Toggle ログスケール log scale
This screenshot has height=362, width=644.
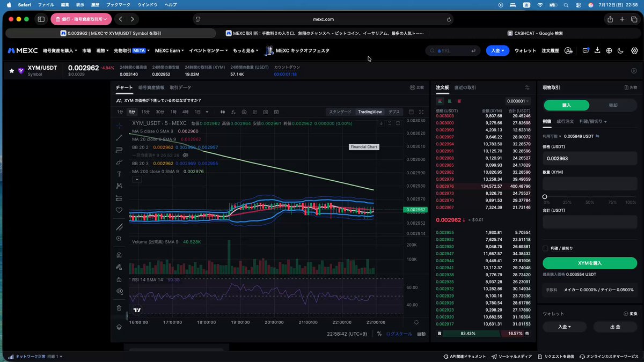point(399,334)
